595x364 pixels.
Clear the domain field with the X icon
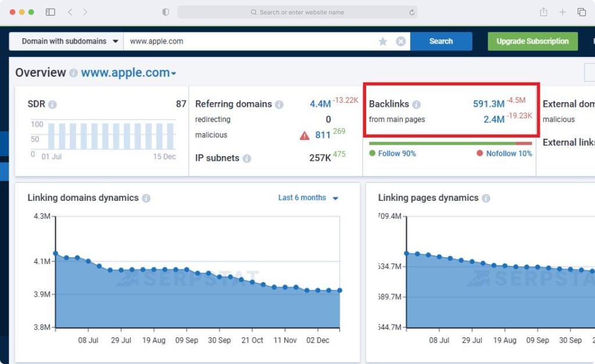point(401,41)
